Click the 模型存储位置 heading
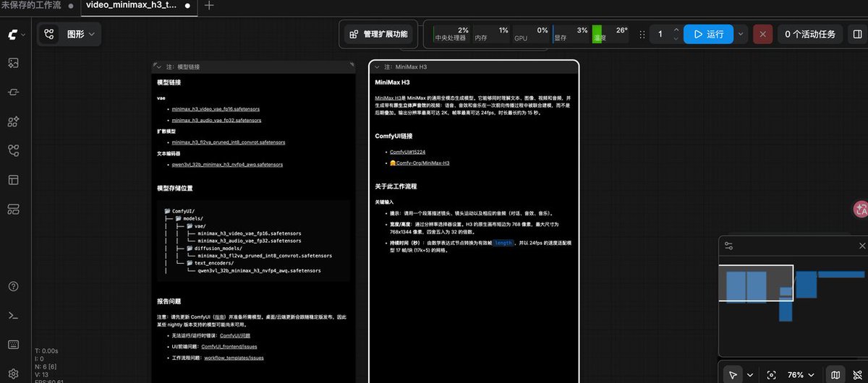Screen dimensions: 868x383 coord(174,189)
